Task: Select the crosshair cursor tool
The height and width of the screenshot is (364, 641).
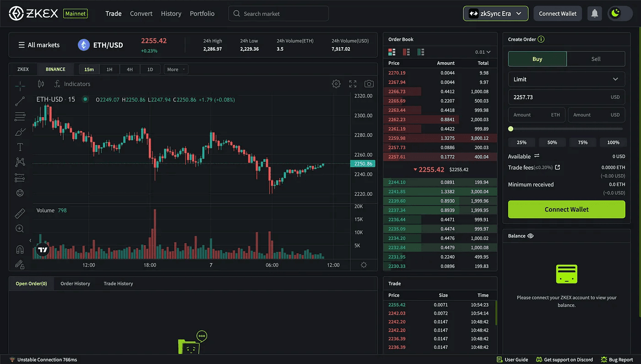Action: 20,86
